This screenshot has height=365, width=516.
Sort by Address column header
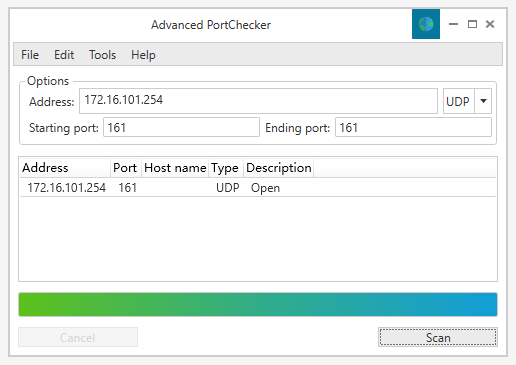[65, 168]
